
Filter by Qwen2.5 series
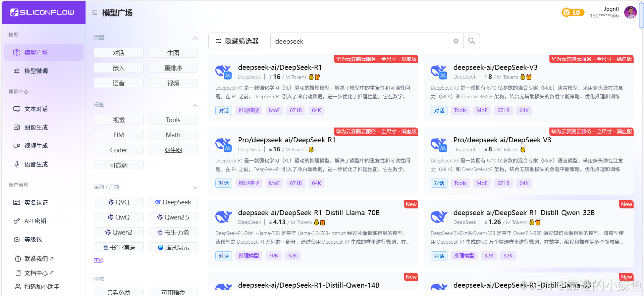point(173,217)
